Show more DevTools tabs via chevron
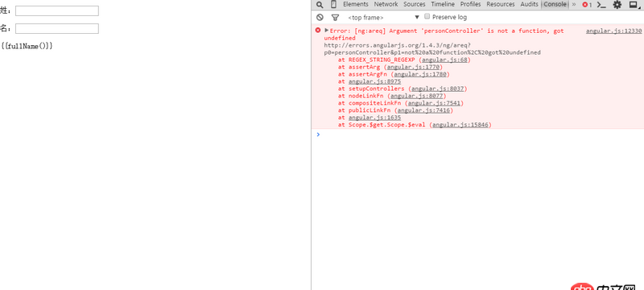644x290 pixels. [x=574, y=4]
